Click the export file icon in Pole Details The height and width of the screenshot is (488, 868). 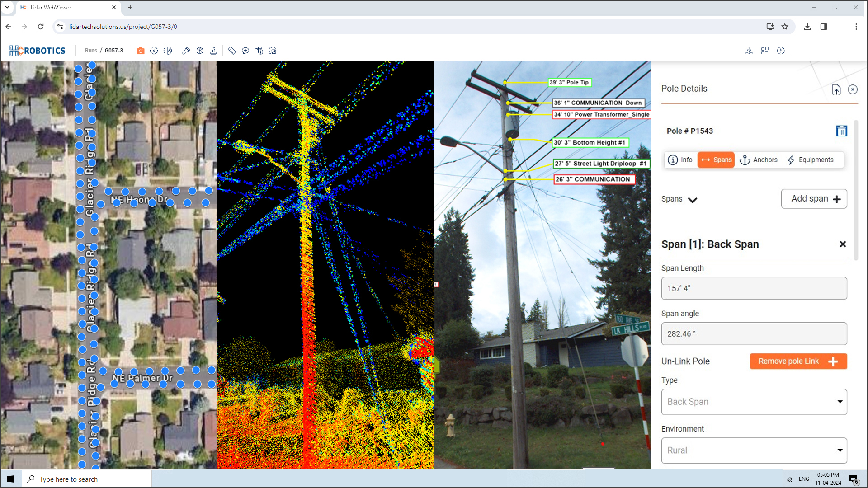[x=836, y=89]
